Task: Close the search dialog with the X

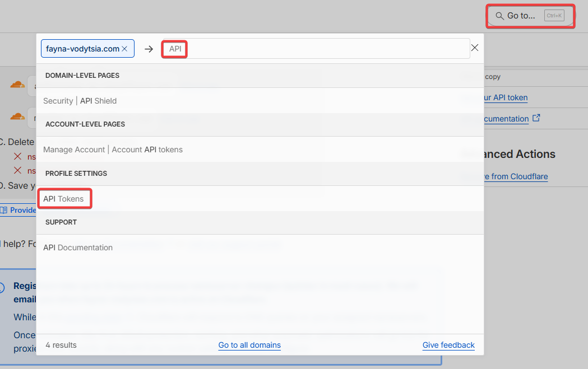Action: [475, 48]
